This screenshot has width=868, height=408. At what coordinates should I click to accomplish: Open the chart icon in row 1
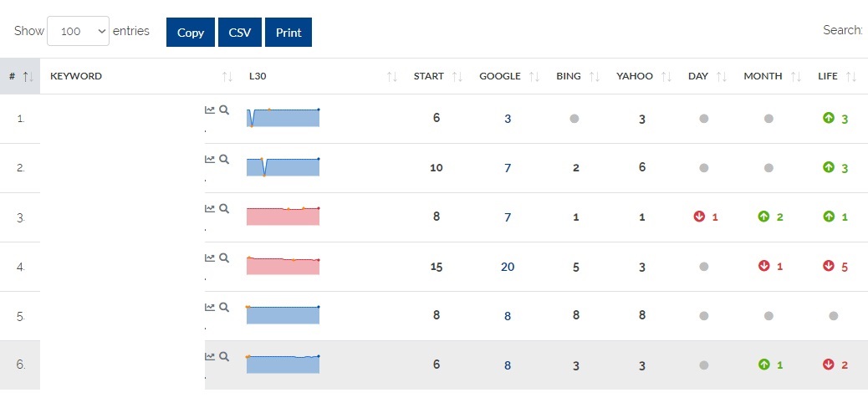tap(210, 110)
